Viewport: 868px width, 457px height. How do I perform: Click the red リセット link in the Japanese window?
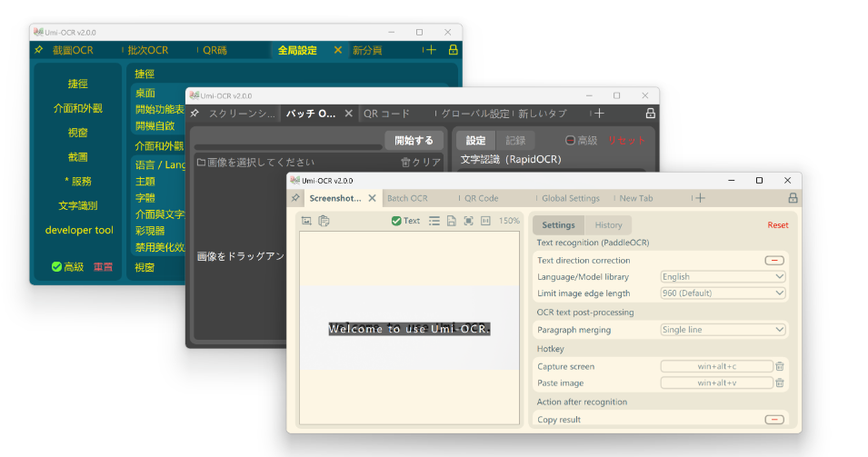[x=626, y=141]
